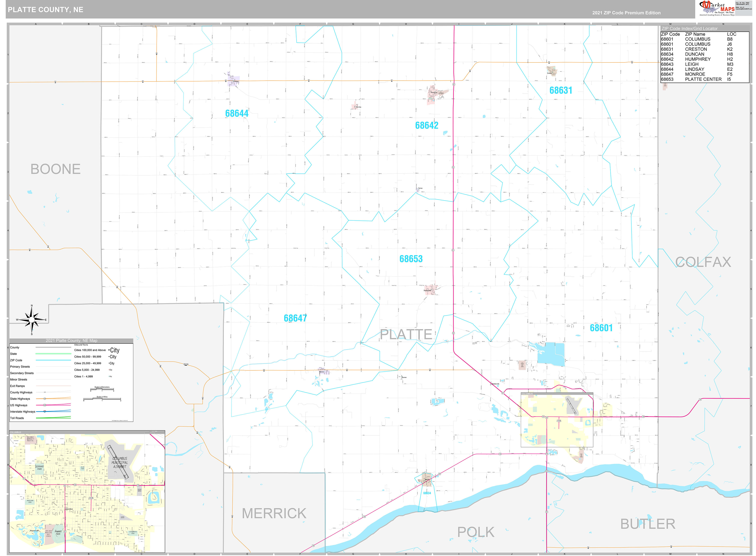Click the Interstate Highways shield symbol in legend
The width and height of the screenshot is (756, 556).
[45, 412]
